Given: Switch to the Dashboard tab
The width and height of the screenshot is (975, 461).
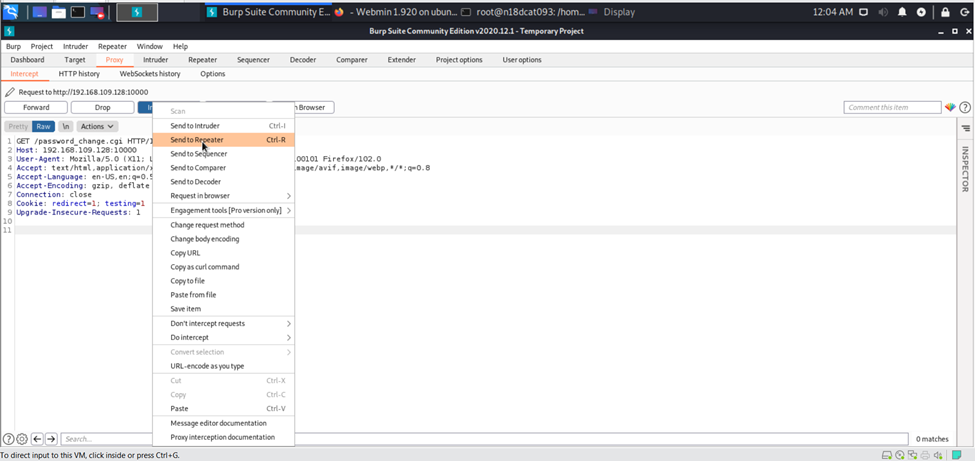Looking at the screenshot, I should click(27, 60).
